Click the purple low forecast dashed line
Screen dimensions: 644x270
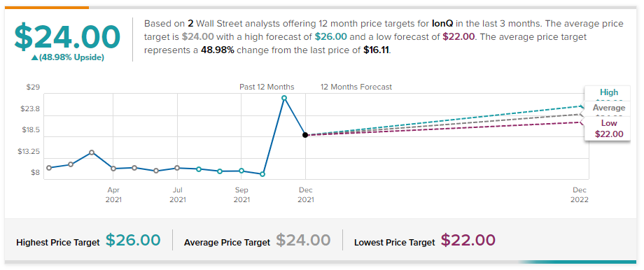(444, 129)
